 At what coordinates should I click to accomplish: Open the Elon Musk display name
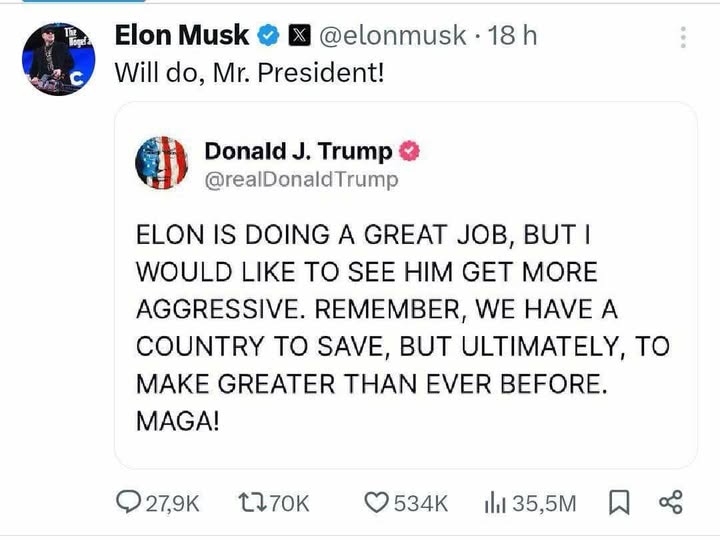(182, 36)
